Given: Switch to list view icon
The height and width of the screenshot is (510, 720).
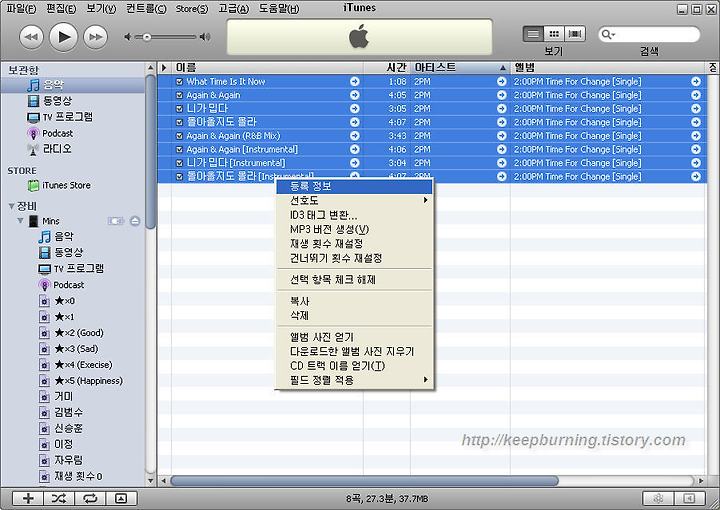Looking at the screenshot, I should pyautogui.click(x=533, y=34).
